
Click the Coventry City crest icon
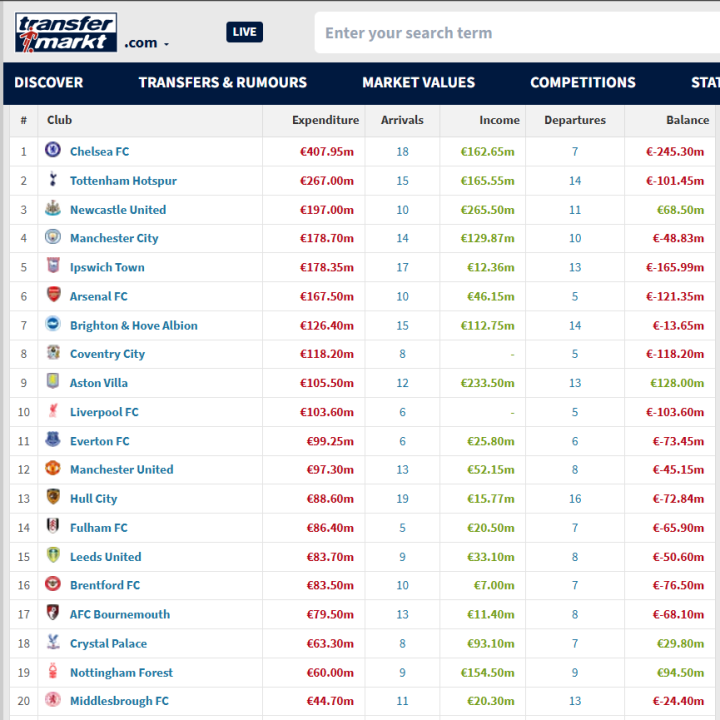[53, 352]
